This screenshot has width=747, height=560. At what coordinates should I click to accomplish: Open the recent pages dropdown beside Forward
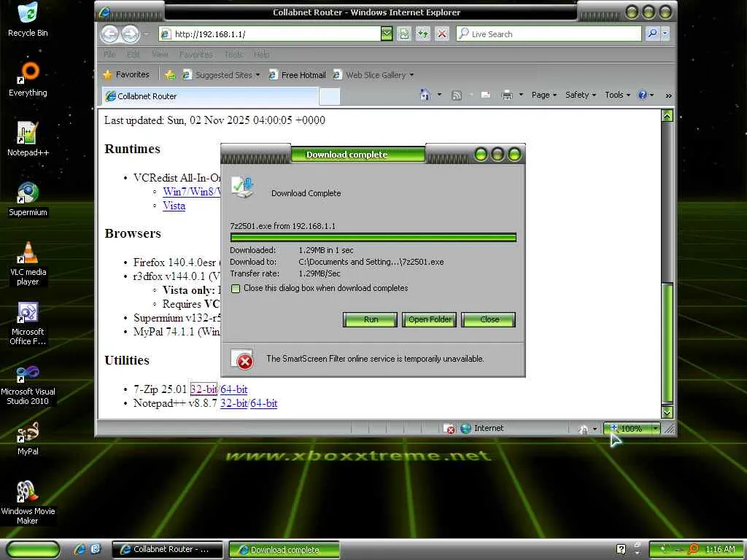[x=146, y=34]
